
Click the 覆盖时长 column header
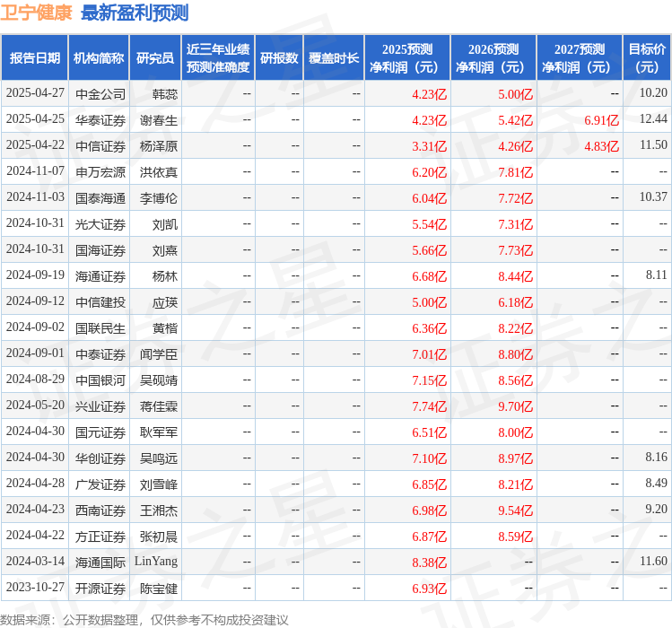[x=334, y=58]
